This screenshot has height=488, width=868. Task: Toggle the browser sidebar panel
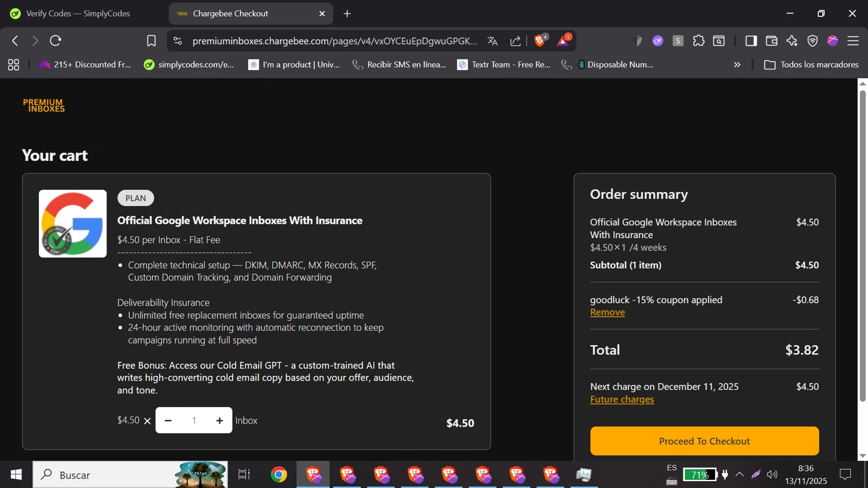click(x=751, y=41)
